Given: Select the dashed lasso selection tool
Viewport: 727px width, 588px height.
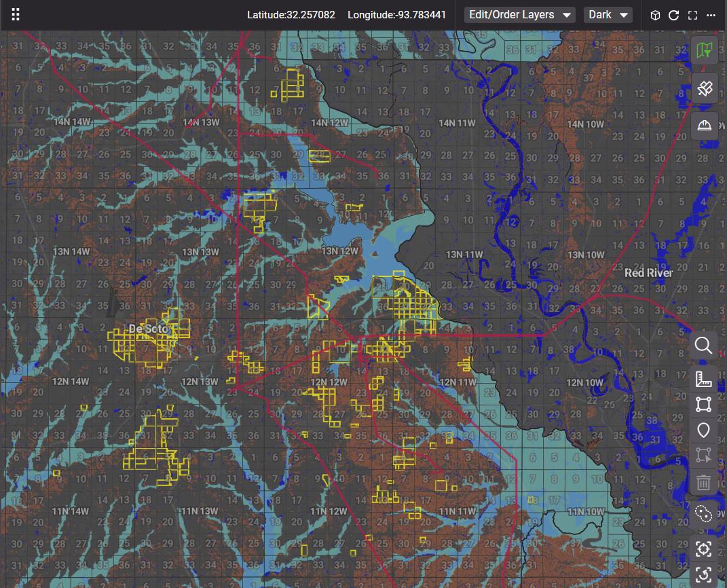Looking at the screenshot, I should click(x=704, y=513).
